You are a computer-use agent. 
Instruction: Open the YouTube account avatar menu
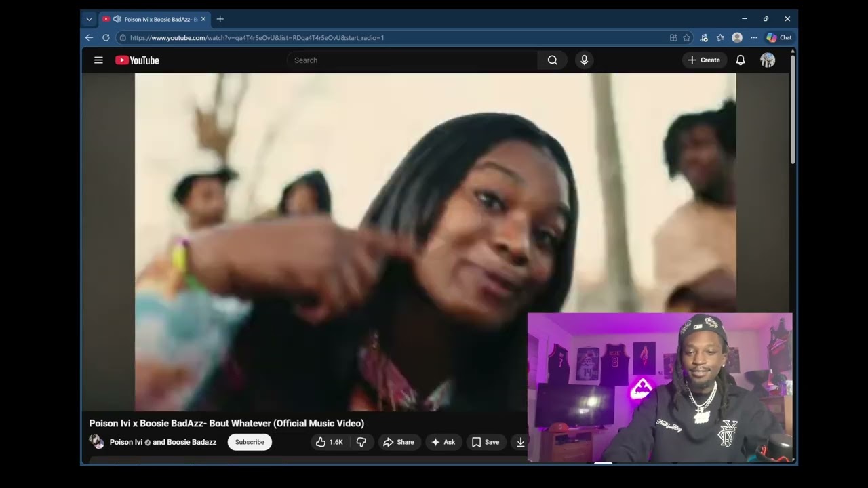768,60
